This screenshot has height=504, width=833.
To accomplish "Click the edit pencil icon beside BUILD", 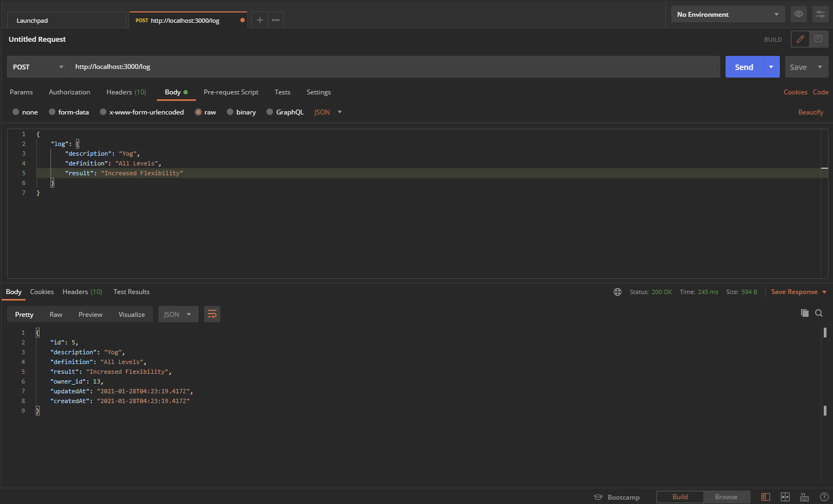I will tap(800, 39).
